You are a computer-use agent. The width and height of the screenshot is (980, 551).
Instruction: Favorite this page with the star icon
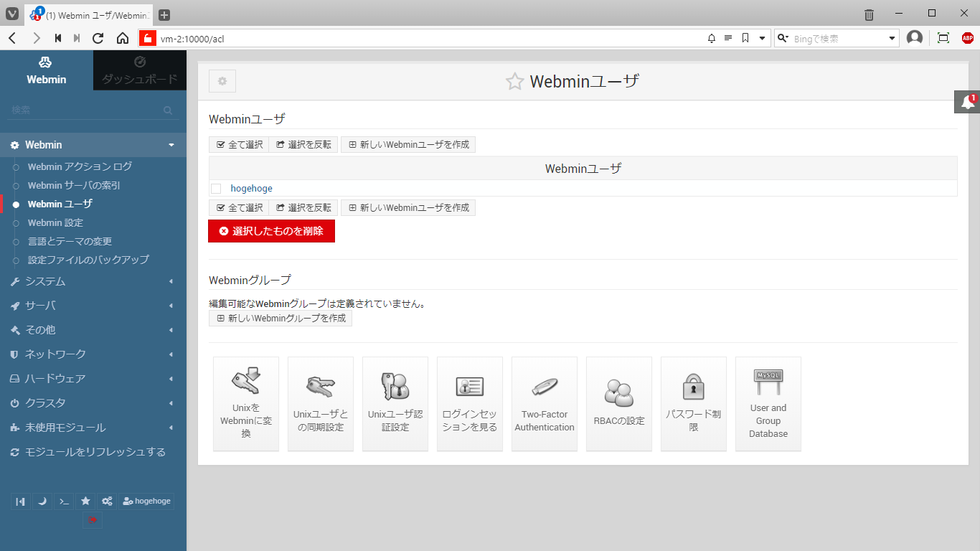514,82
